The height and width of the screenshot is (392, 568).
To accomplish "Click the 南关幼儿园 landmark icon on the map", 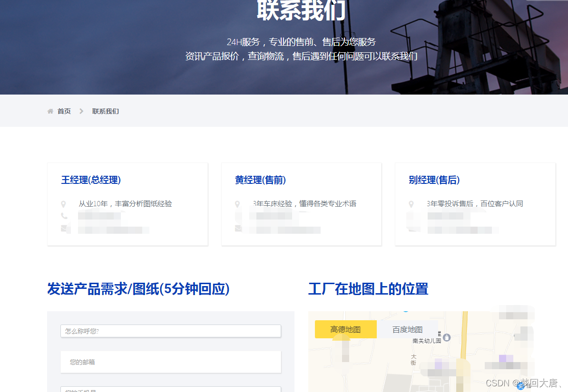I will point(446,337).
